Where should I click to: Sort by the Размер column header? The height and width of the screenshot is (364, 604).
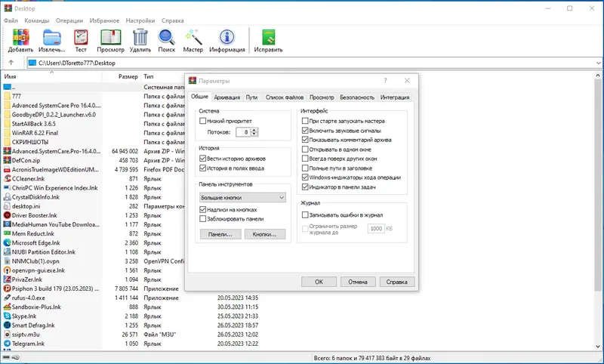tap(121, 76)
